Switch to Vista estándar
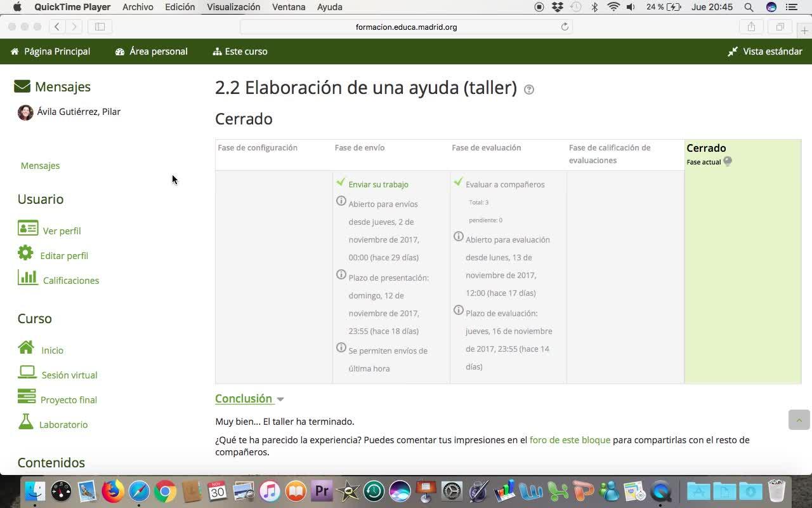Viewport: 812px width, 508px height. point(765,51)
